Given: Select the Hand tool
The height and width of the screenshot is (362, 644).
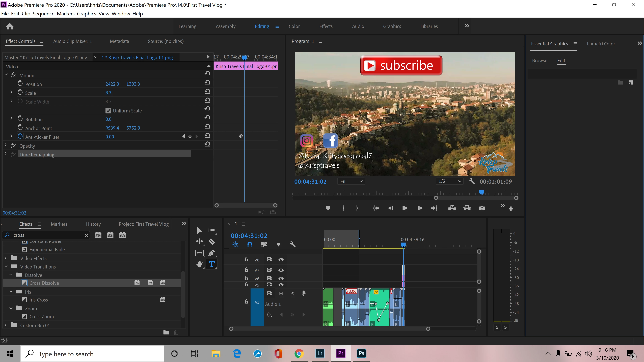Looking at the screenshot, I should click(199, 264).
